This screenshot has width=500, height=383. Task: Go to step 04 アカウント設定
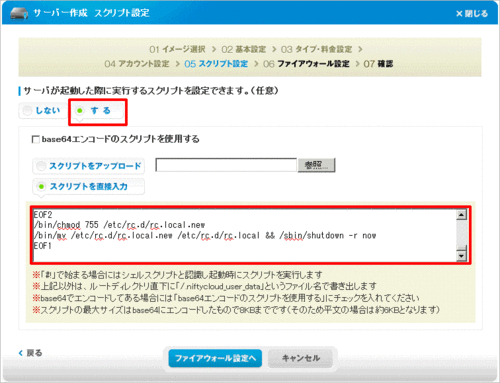(137, 64)
